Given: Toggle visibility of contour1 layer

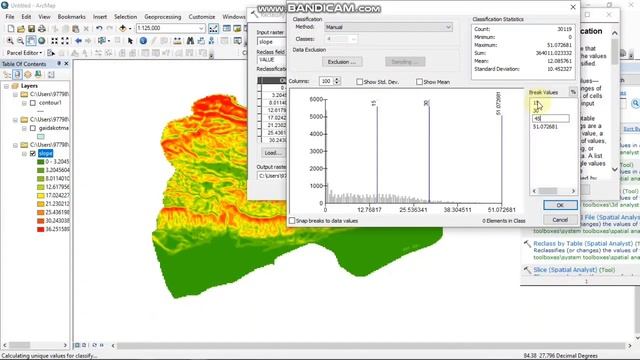Looking at the screenshot, I should click(33, 103).
